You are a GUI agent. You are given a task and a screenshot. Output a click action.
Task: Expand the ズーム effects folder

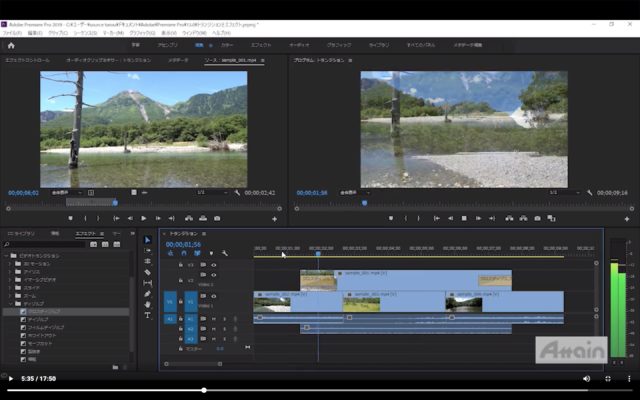(x=10, y=295)
